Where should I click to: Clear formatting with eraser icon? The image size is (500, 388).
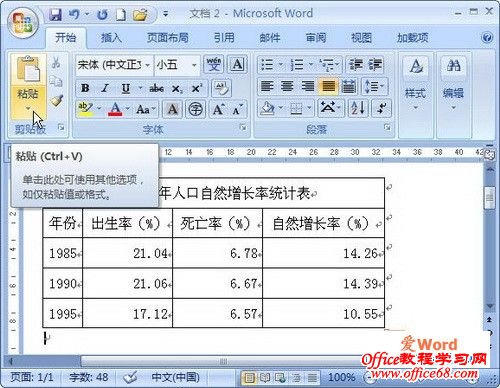(x=221, y=88)
